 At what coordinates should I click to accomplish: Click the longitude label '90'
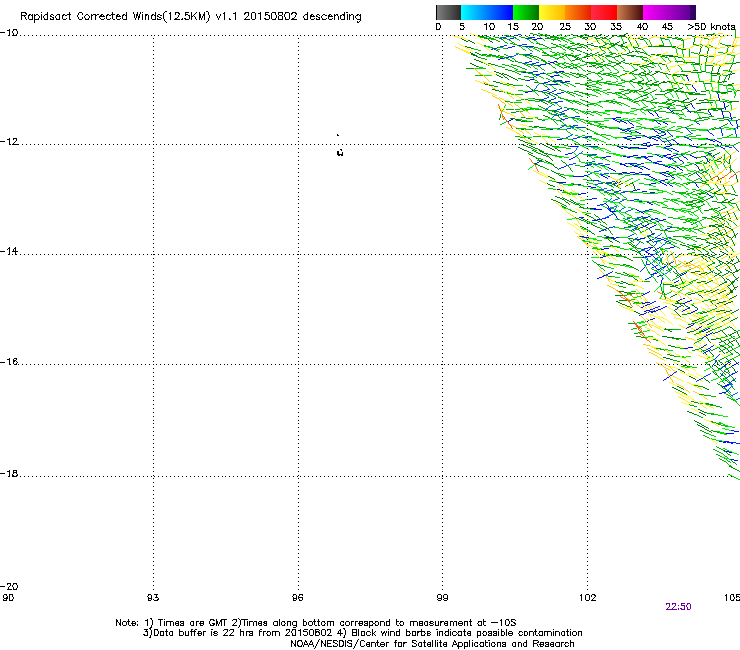point(8,598)
